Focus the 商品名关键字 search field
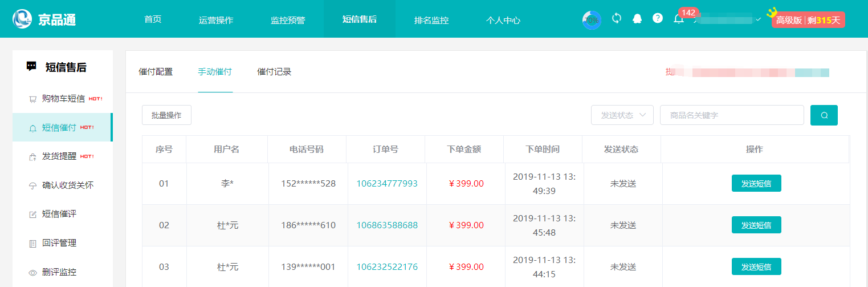This screenshot has height=287, width=868. (x=731, y=115)
